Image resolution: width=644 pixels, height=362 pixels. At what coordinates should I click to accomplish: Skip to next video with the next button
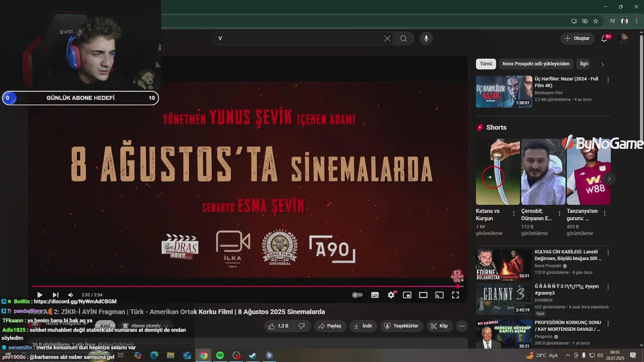(55, 295)
